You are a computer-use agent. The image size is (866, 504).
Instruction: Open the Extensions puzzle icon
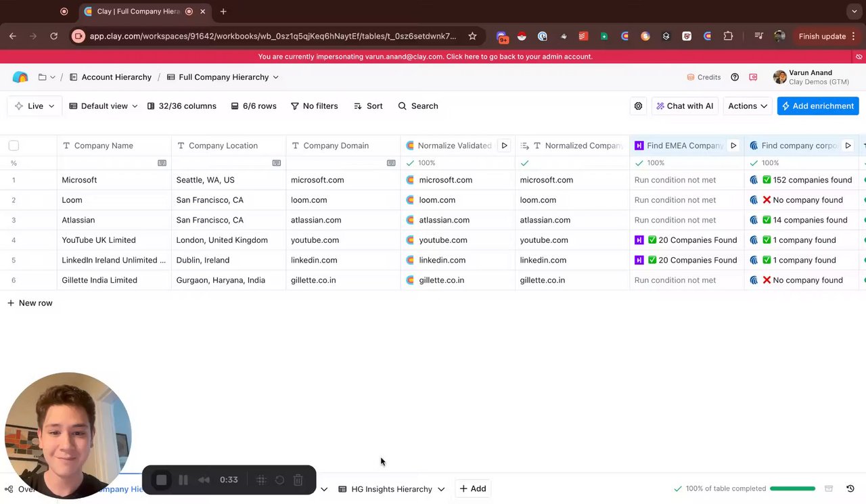(728, 36)
